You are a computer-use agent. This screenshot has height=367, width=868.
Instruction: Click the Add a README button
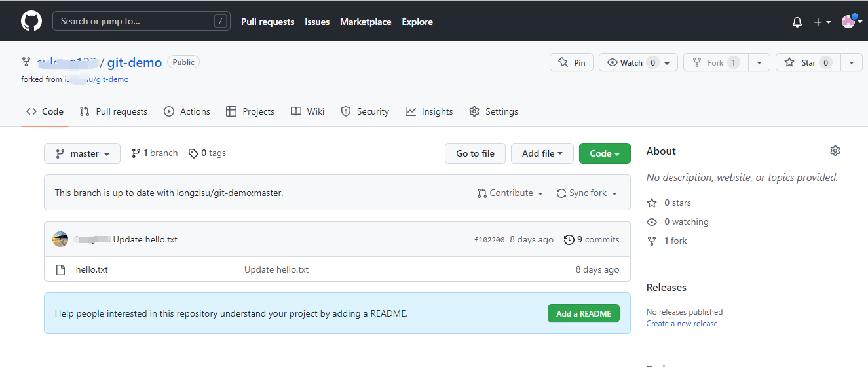(584, 313)
